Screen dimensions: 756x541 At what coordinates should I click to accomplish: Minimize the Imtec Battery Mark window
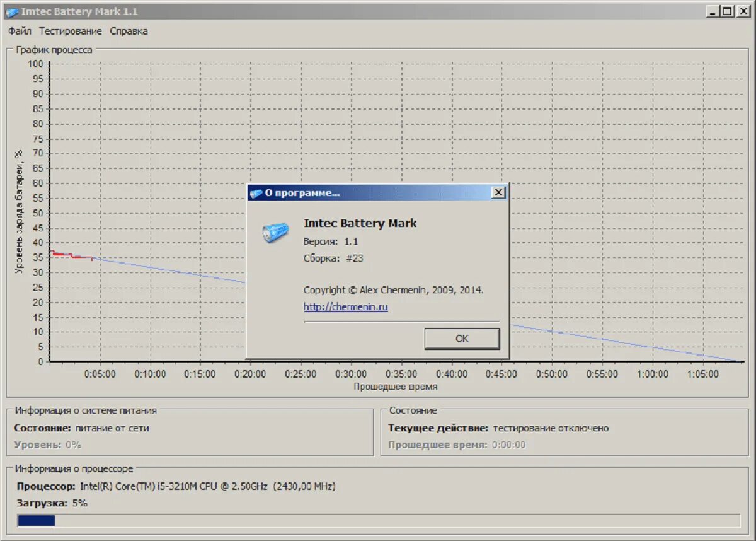coord(712,11)
